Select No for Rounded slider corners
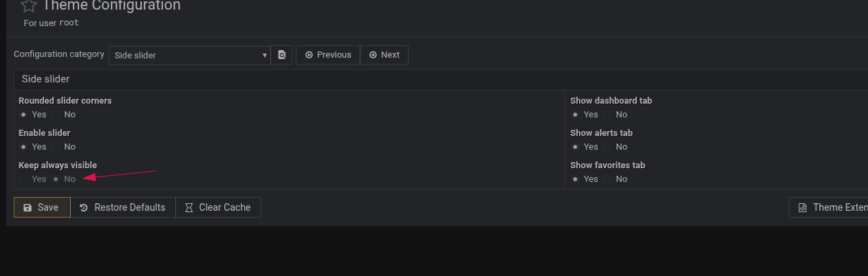The image size is (868, 276). click(x=56, y=115)
